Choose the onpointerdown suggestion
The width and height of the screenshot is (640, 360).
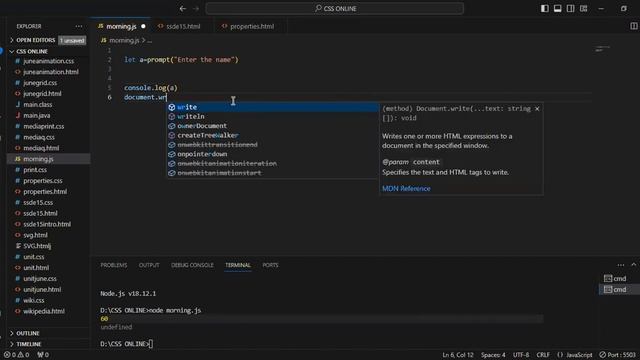tap(273, 154)
